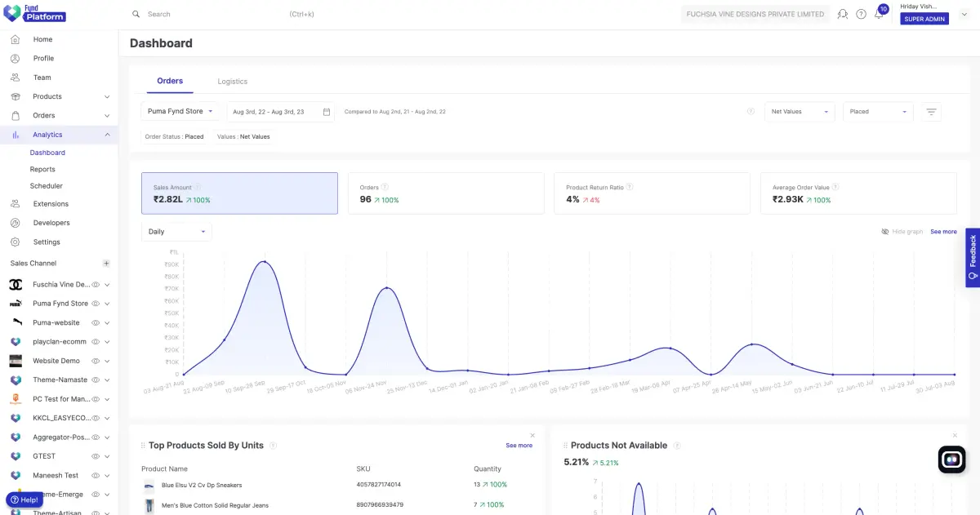The width and height of the screenshot is (980, 515).
Task: Click Men's Blue Cotton Jeans product thumbnail
Action: click(149, 505)
